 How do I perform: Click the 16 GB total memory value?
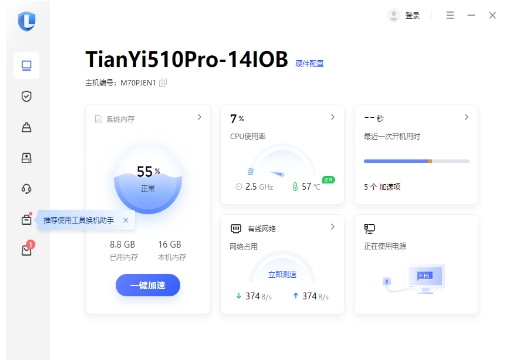click(170, 245)
